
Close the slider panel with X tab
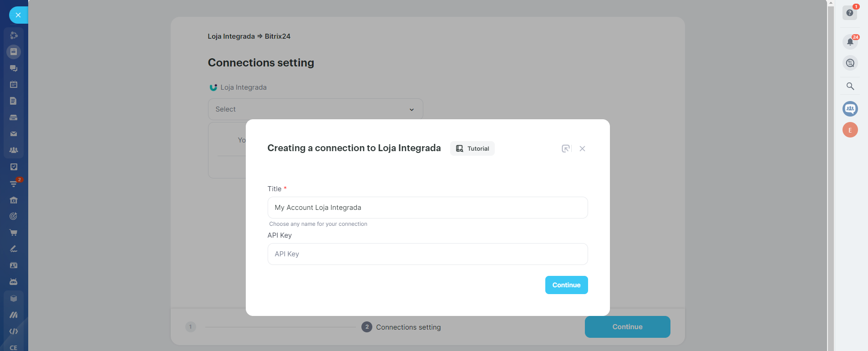click(x=18, y=15)
